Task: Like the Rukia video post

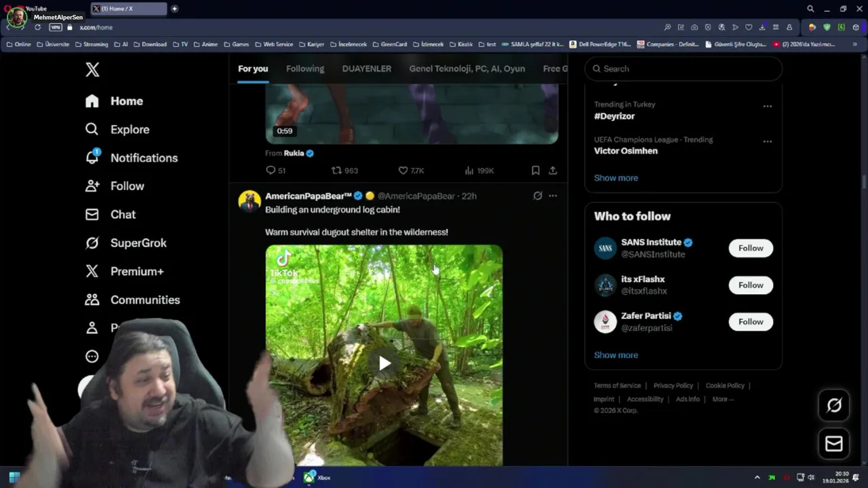Action: point(411,170)
